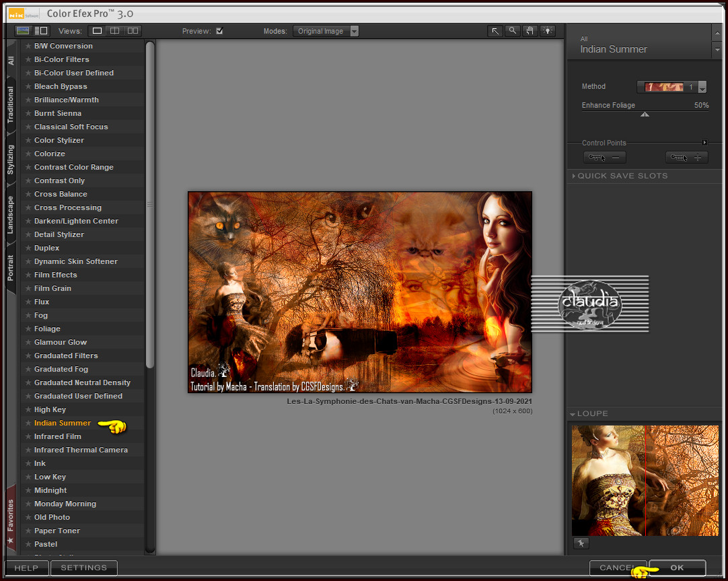Star the Low Key filter as favorite
Viewport: 728px width, 581px height.
pyautogui.click(x=28, y=477)
